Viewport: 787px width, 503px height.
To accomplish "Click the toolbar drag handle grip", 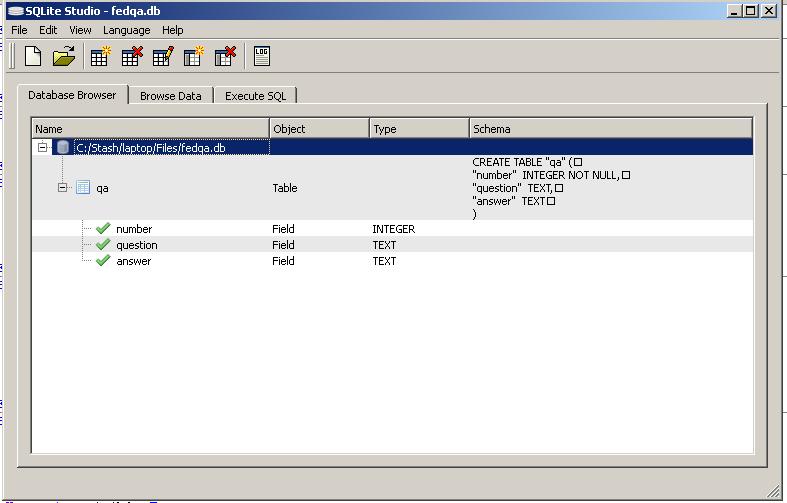I will pyautogui.click(x=13, y=56).
